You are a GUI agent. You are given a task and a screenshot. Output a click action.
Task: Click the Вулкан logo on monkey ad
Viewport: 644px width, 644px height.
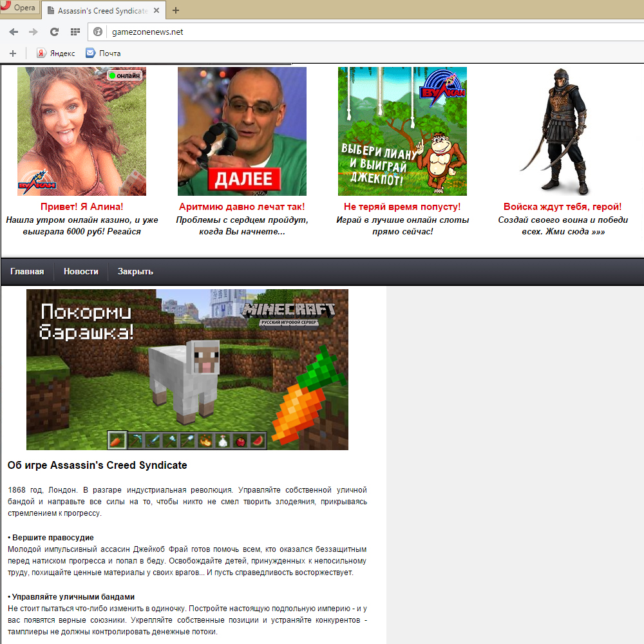(x=443, y=88)
